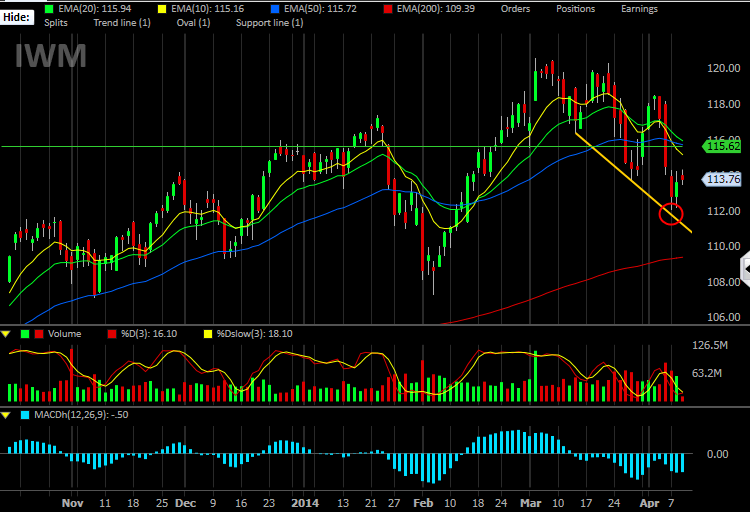Toggle the EMA(10): 115.16 indicator label

pyautogui.click(x=208, y=9)
